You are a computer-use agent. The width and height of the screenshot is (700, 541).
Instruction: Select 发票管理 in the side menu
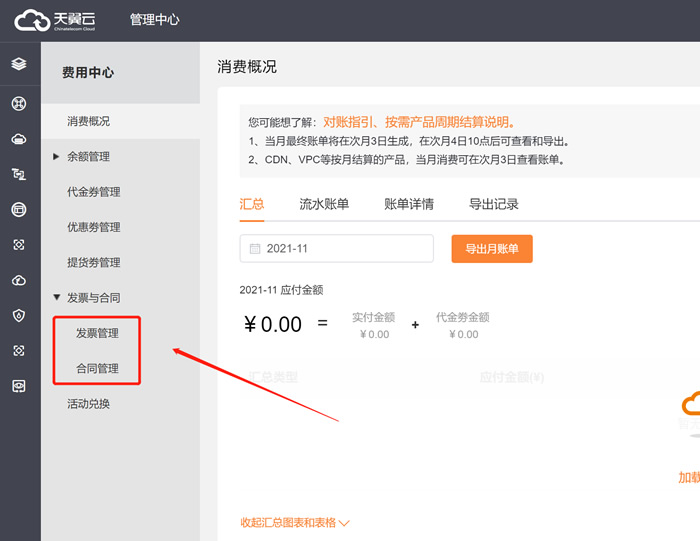(97, 333)
